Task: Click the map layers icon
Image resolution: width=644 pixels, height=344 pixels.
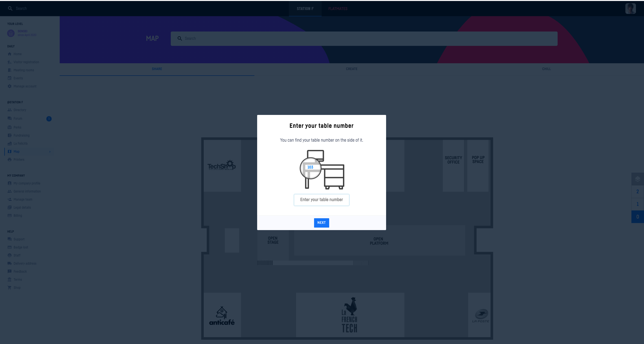Action: (637, 179)
